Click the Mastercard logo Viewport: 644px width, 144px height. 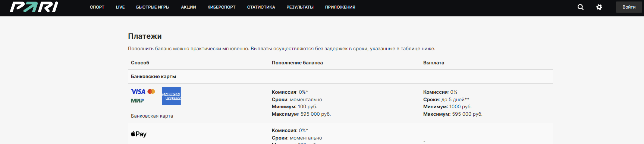pyautogui.click(x=151, y=92)
